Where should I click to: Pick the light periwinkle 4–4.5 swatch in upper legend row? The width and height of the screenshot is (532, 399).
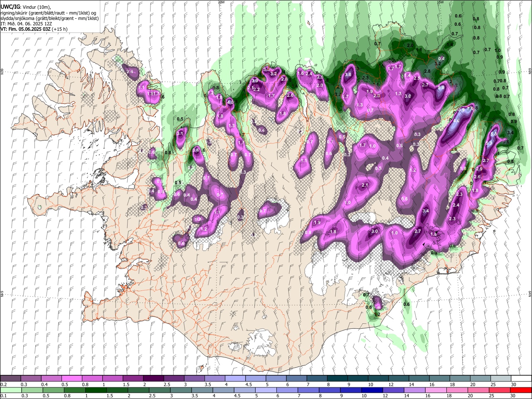tap(235, 378)
